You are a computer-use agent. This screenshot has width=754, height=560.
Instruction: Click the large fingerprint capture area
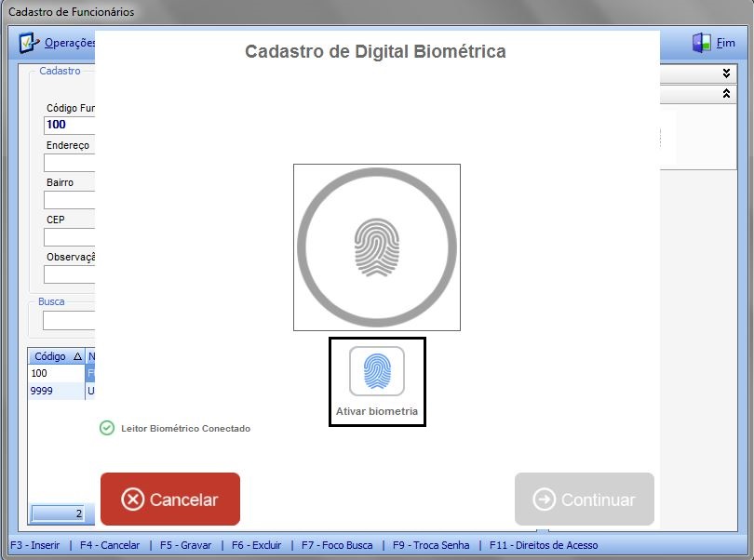[x=376, y=247]
